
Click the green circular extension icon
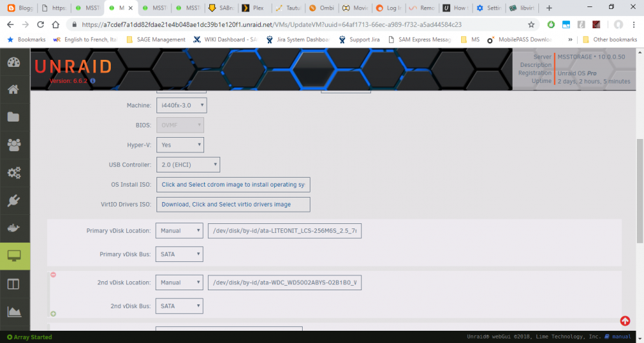551,24
